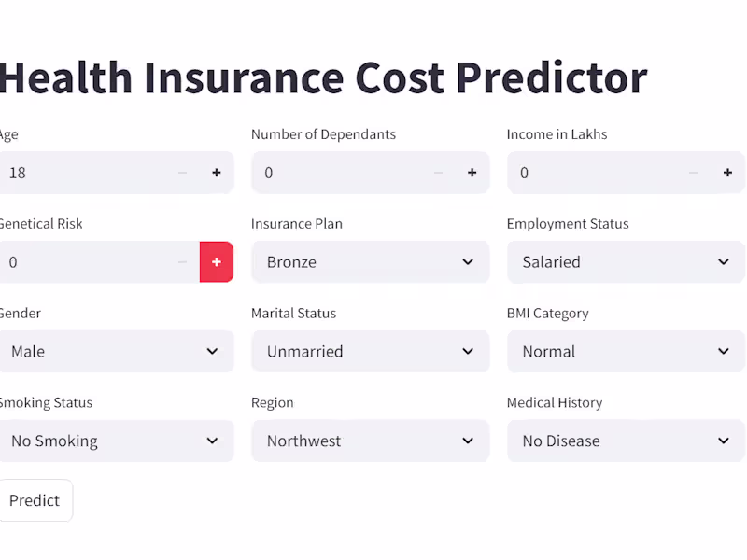Viewport: 747px width, 560px height.
Task: Expand the Medical History dropdown
Action: point(626,441)
